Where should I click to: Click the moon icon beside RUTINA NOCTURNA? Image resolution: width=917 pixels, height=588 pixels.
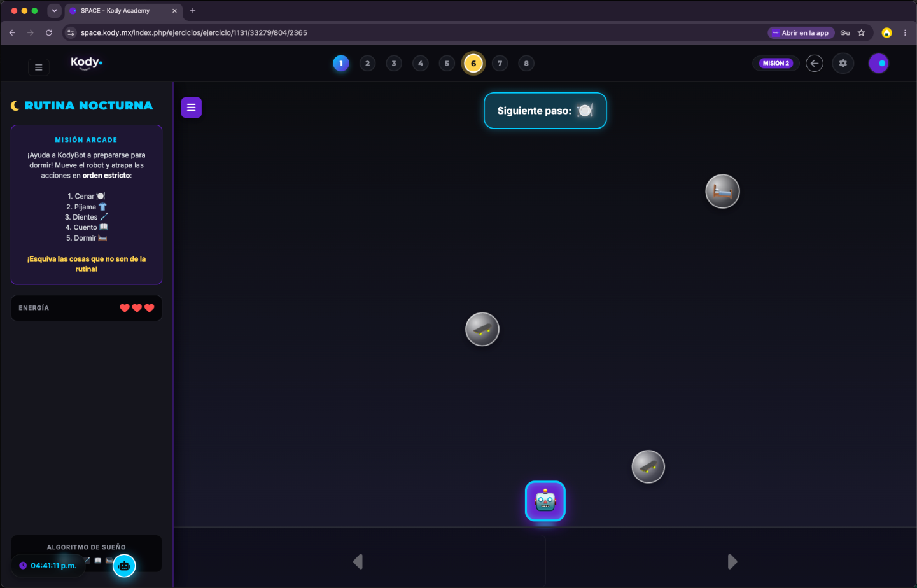pos(15,106)
